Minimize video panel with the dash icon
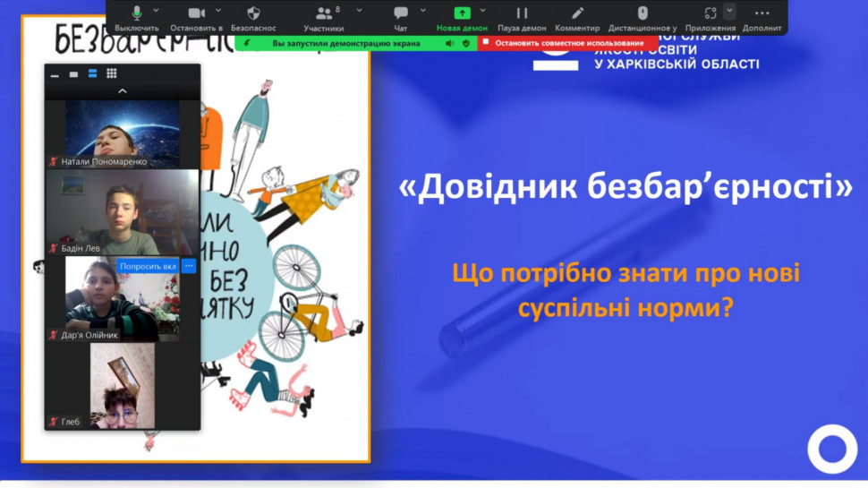Image resolution: width=868 pixels, height=488 pixels. [55, 74]
